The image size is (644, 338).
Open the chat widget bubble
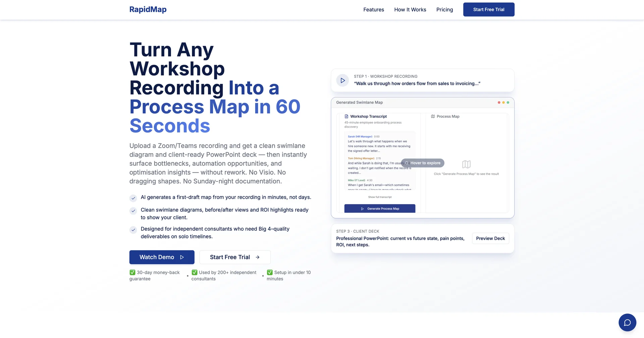point(627,323)
